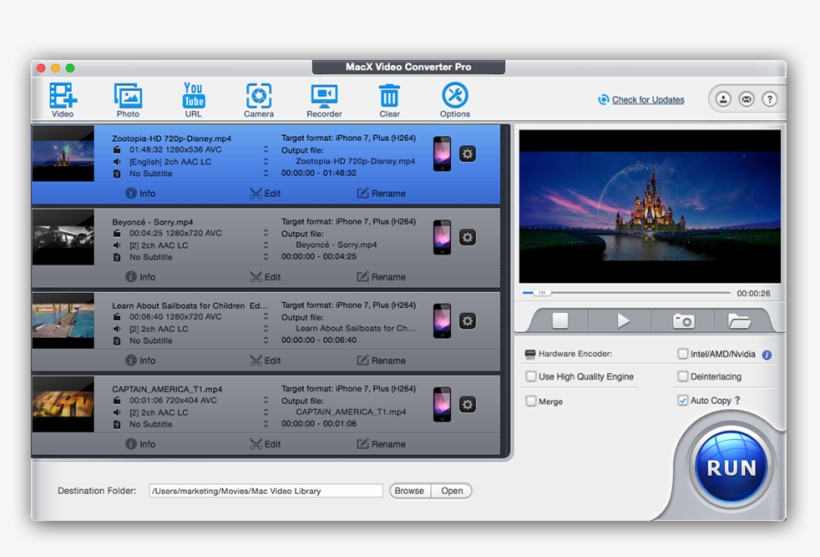This screenshot has height=557, width=820.
Task: Browse for destination folder
Action: tap(409, 491)
